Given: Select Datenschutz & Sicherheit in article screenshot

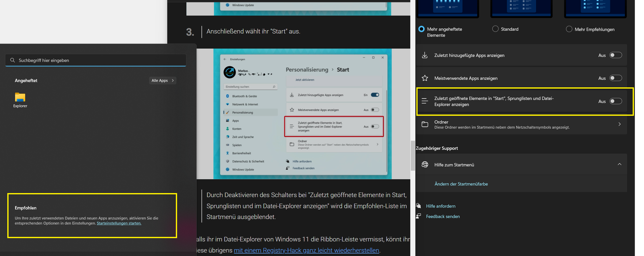Looking at the screenshot, I should (x=250, y=161).
